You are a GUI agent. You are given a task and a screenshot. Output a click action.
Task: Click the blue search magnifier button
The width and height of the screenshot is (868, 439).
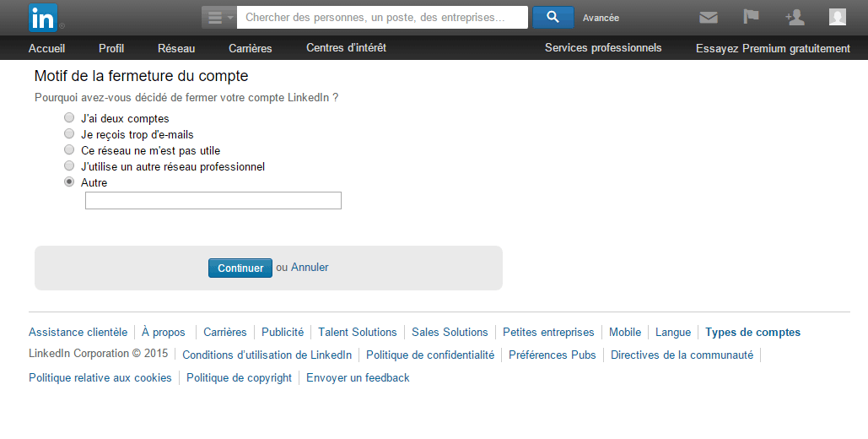(x=553, y=17)
